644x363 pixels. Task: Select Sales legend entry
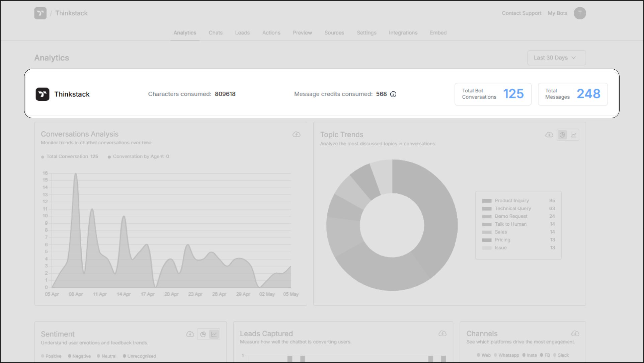tap(518, 232)
